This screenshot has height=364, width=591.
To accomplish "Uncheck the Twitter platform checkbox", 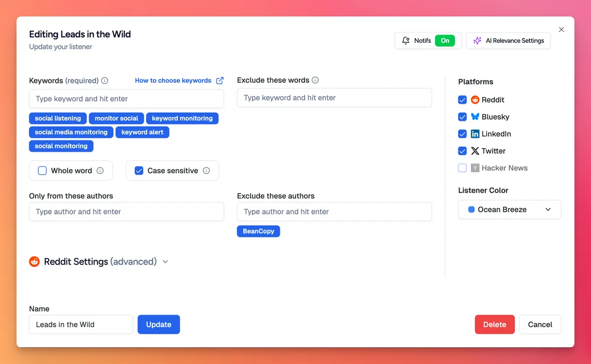I will click(x=462, y=151).
